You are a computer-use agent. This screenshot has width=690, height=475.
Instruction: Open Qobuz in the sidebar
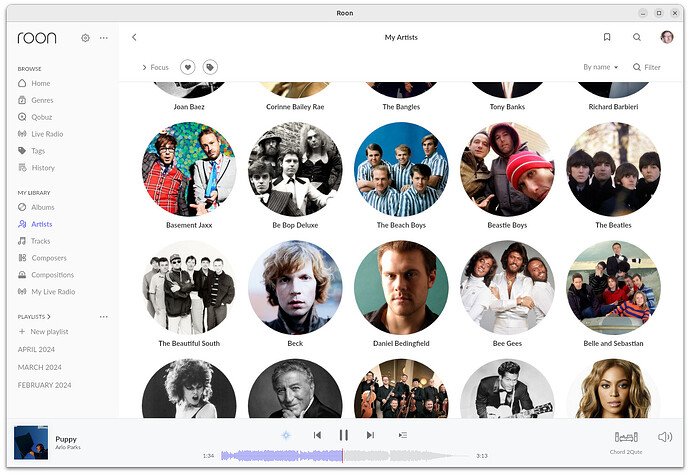(35, 117)
